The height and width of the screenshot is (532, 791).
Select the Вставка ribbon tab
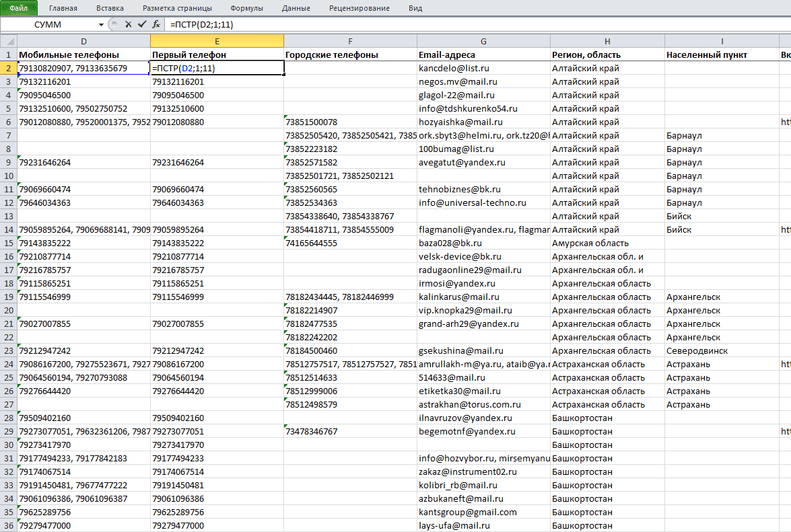[x=110, y=8]
